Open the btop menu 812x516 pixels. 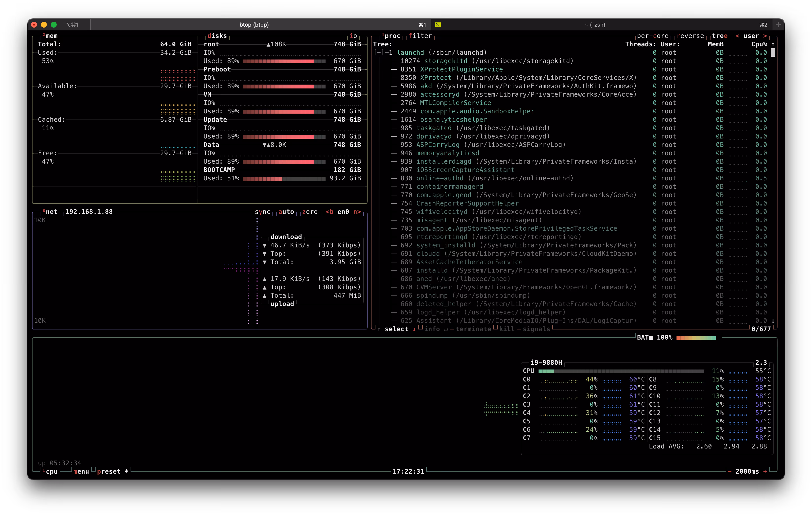(x=81, y=471)
